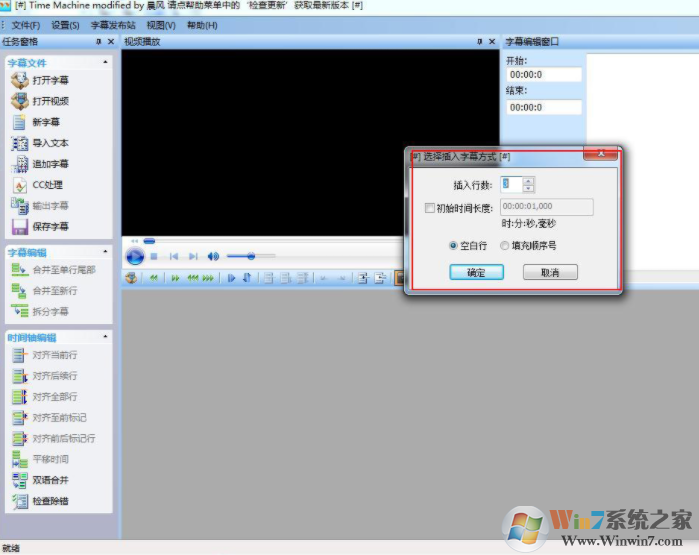Click the blue play-from-line toolbar icon
The image size is (699, 555).
[x=231, y=278]
